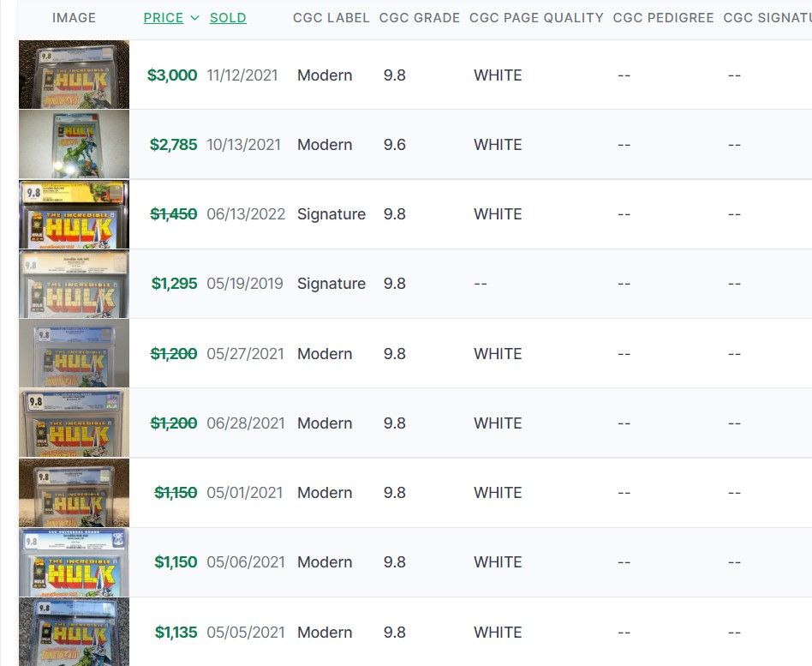Click the Signature label in the $1,450 row
812x666 pixels.
click(331, 214)
